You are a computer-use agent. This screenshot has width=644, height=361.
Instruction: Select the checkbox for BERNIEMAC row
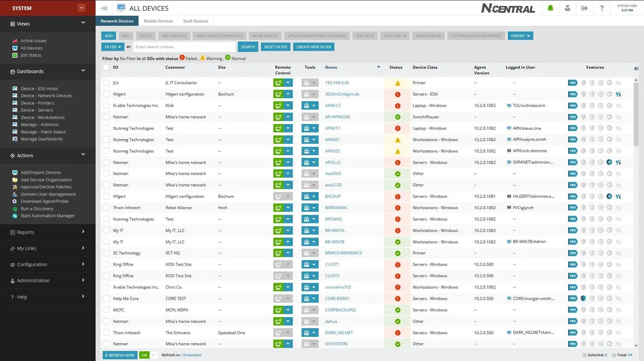[x=106, y=208]
